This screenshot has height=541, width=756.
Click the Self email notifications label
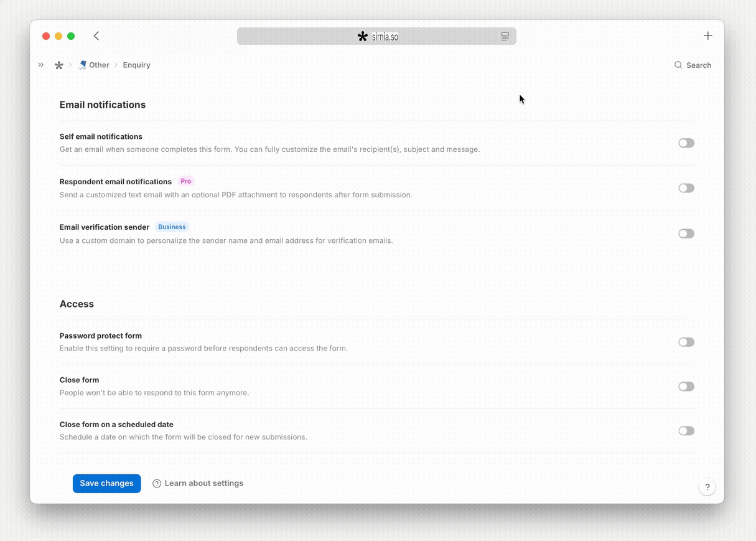click(101, 136)
